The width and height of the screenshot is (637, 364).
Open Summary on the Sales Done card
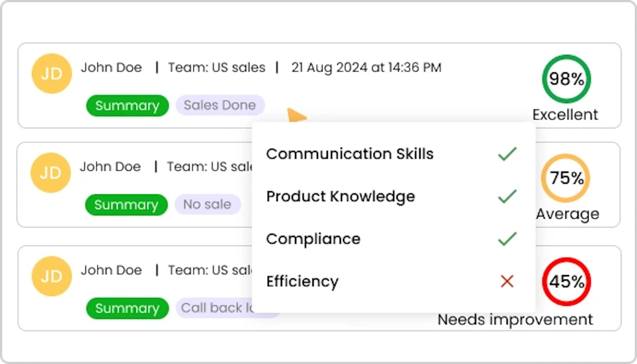click(x=127, y=105)
